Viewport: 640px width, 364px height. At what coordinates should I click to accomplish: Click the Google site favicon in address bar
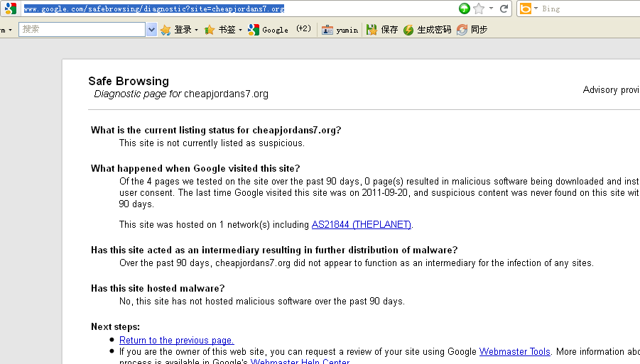pyautogui.click(x=10, y=9)
